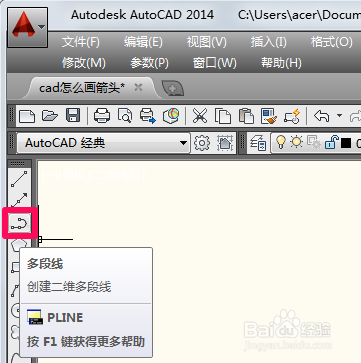Image resolution: width=361 pixels, height=363 pixels.
Task: Open the 修改(M) menu
Action: [84, 63]
